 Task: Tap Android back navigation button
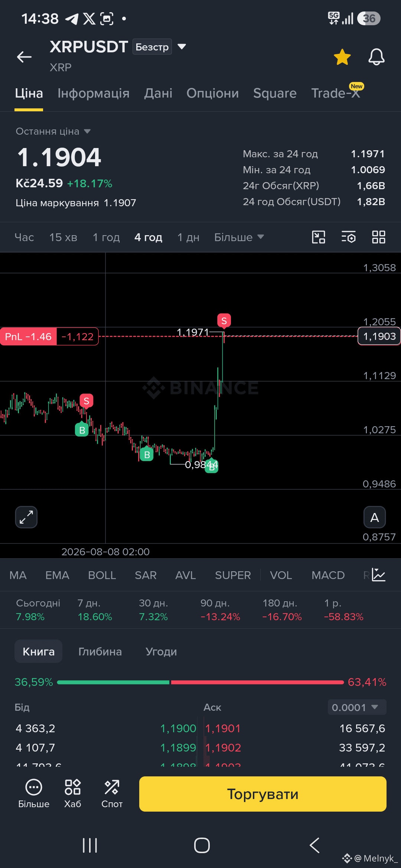314,845
